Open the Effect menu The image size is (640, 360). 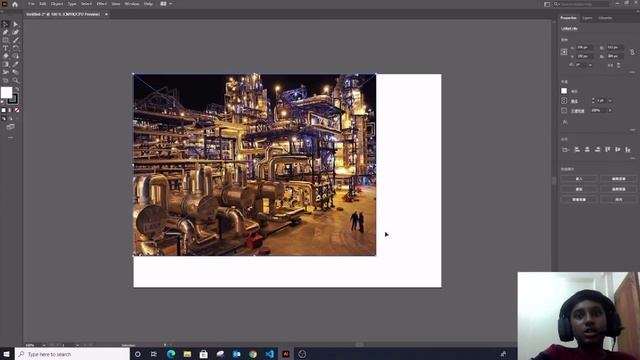102,4
